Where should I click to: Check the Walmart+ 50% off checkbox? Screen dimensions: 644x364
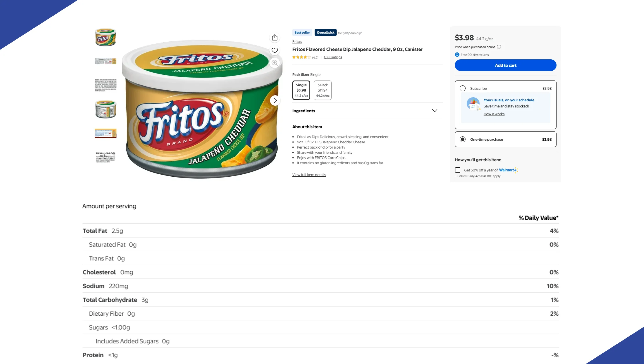click(x=458, y=170)
